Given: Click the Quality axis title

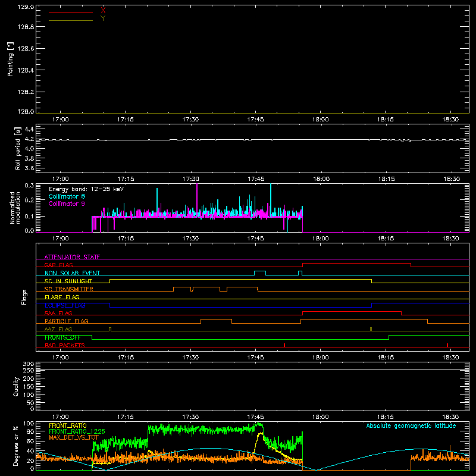Looking at the screenshot, I should (x=16, y=386).
